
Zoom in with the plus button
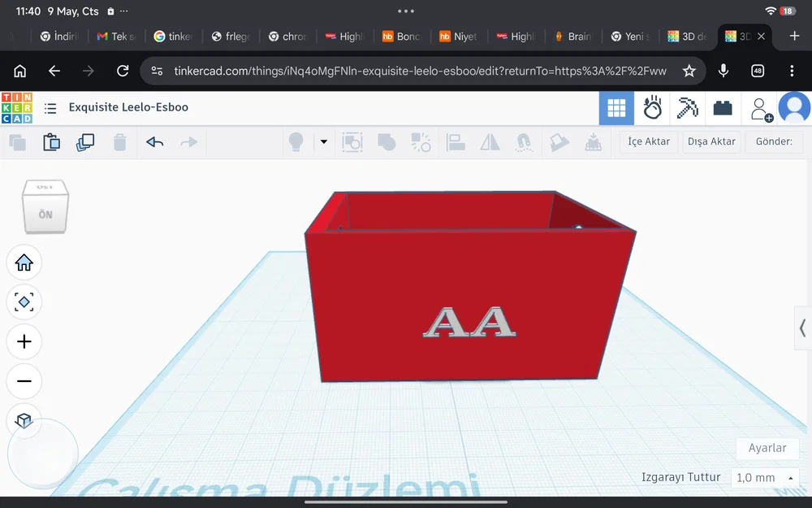(x=24, y=341)
